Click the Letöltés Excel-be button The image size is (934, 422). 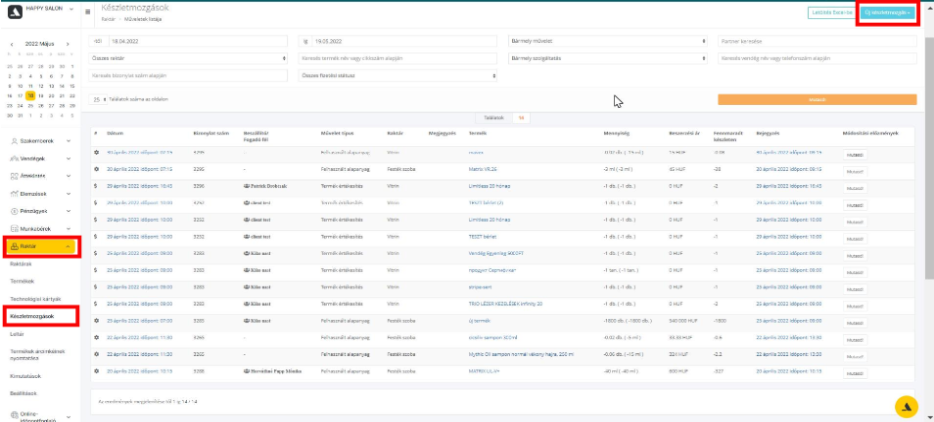pyautogui.click(x=833, y=13)
